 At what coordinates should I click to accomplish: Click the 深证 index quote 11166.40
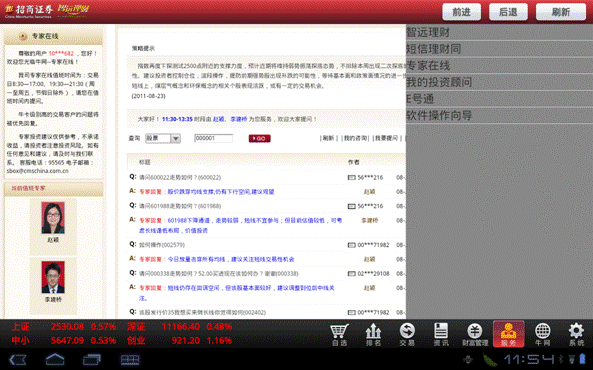180,326
